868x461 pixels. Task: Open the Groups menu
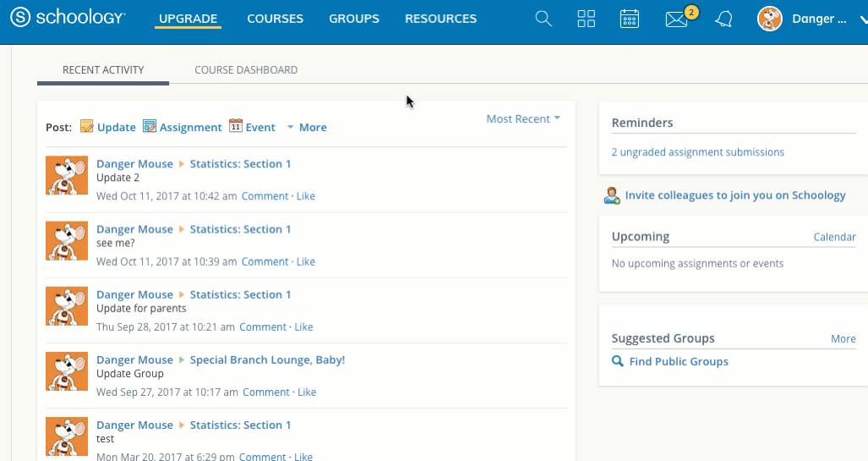[x=354, y=19]
